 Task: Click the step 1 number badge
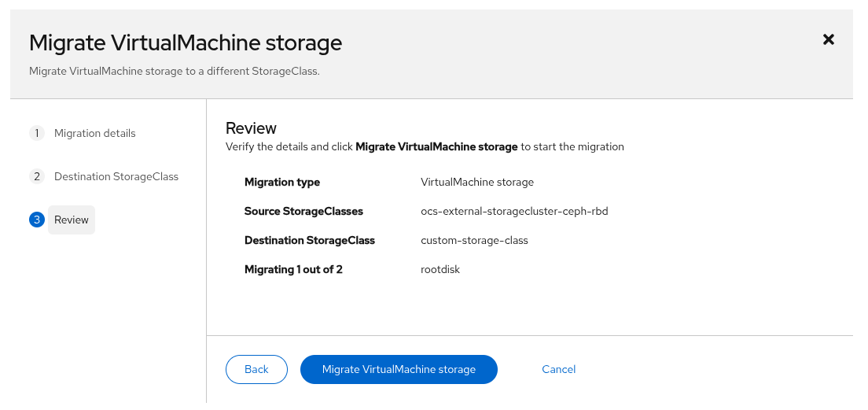[36, 133]
